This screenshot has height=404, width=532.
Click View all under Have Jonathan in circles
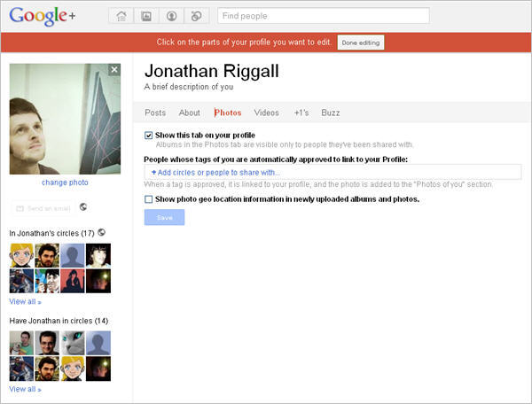(x=25, y=389)
